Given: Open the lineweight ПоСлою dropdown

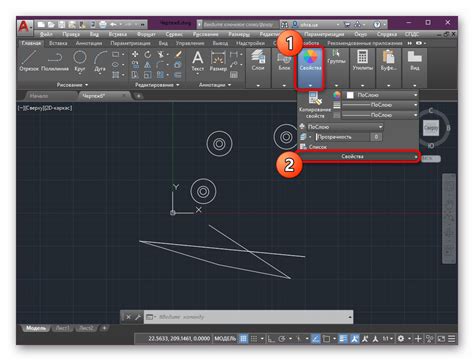Looking at the screenshot, I should (x=380, y=105).
